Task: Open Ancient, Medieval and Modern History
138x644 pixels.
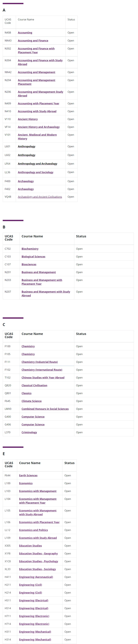Action: 37,135
